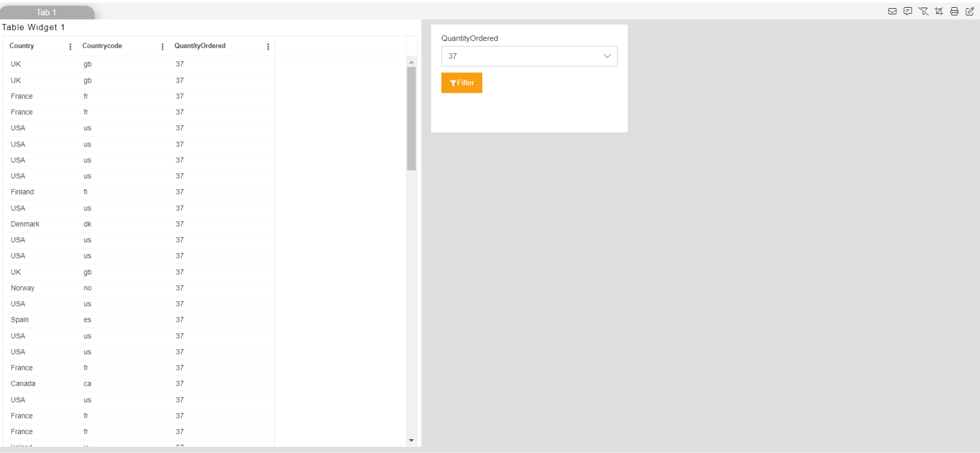Select the Spain country cell
Viewport: 980px width, 453px height.
pyautogui.click(x=20, y=320)
